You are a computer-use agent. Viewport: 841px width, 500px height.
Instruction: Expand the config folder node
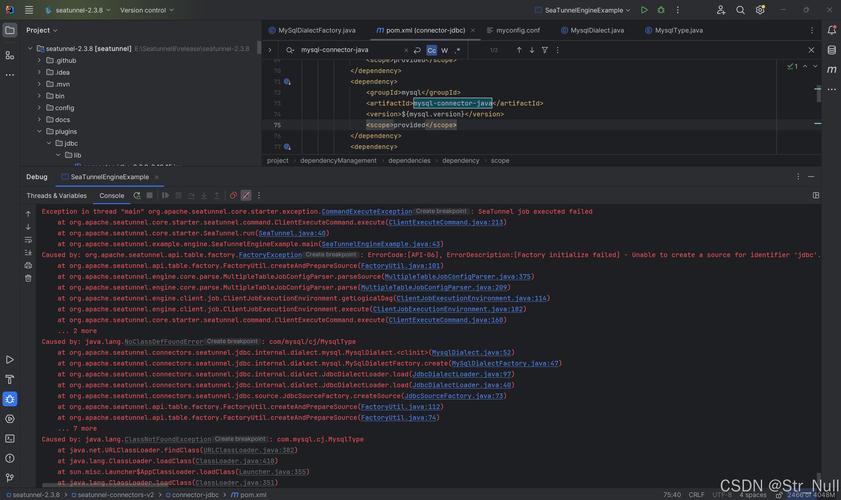pos(39,108)
